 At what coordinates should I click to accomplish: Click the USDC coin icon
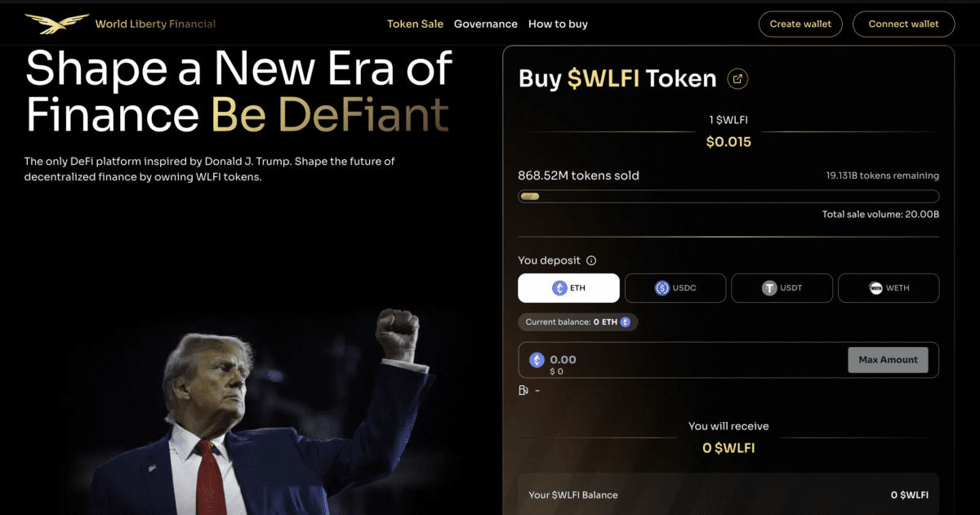[662, 288]
